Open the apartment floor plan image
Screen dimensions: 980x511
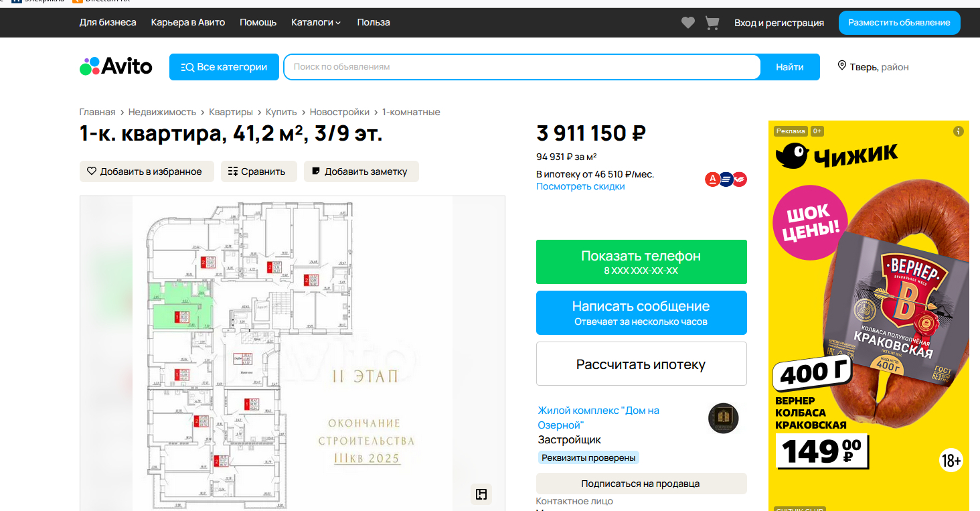(x=293, y=354)
